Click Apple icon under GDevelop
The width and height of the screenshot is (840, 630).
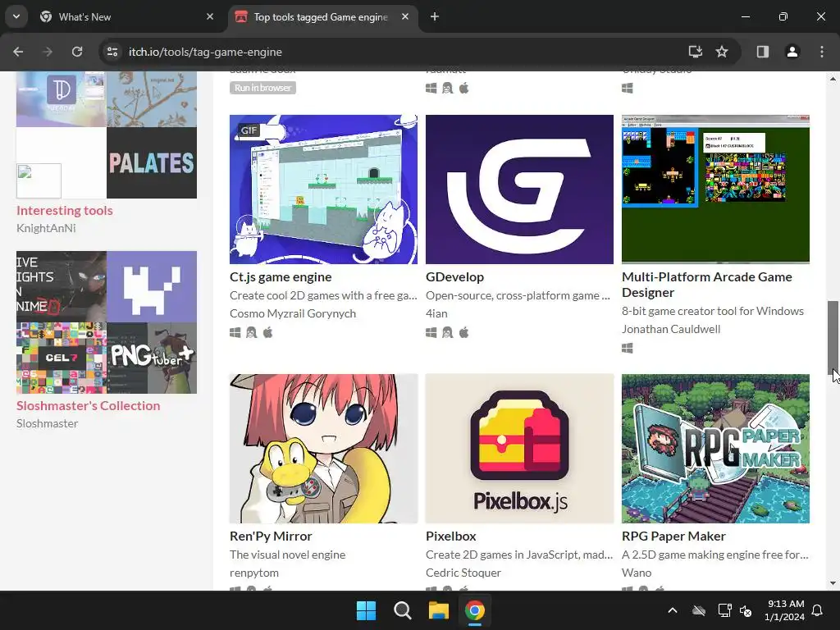click(464, 333)
